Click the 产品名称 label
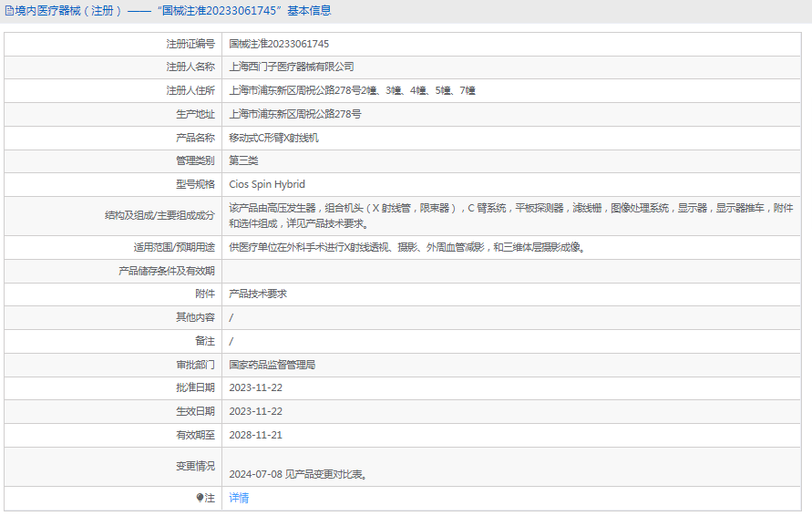Image resolution: width=812 pixels, height=516 pixels. 195,138
